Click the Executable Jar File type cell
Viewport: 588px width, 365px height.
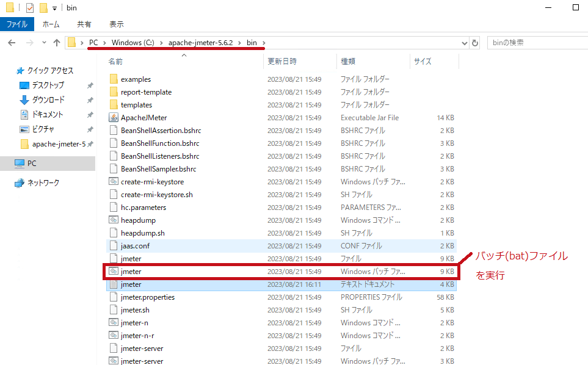click(370, 118)
